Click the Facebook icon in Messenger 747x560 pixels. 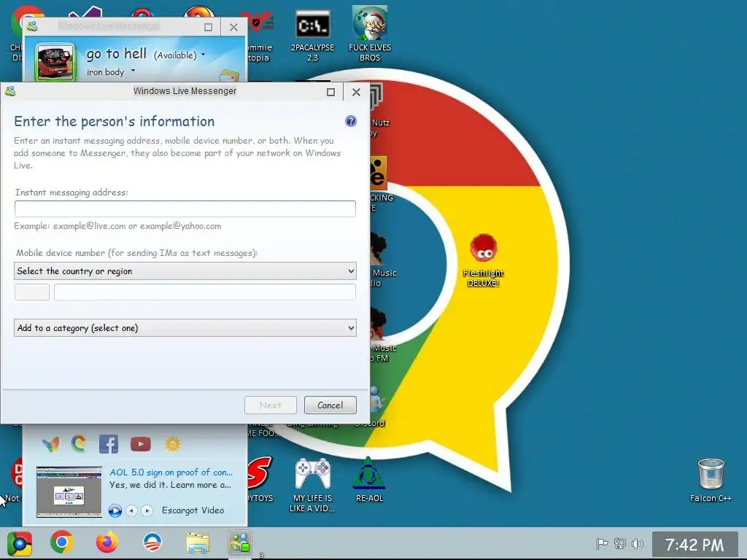click(x=109, y=444)
